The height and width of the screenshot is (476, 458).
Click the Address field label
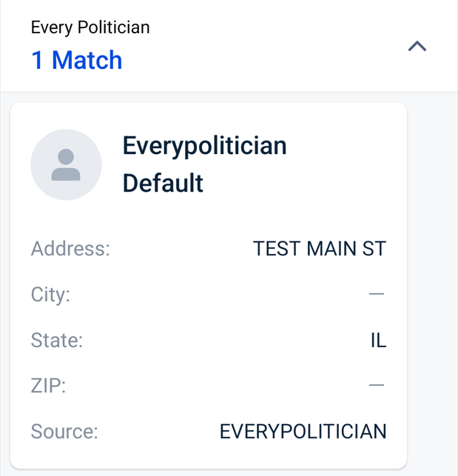pos(70,249)
